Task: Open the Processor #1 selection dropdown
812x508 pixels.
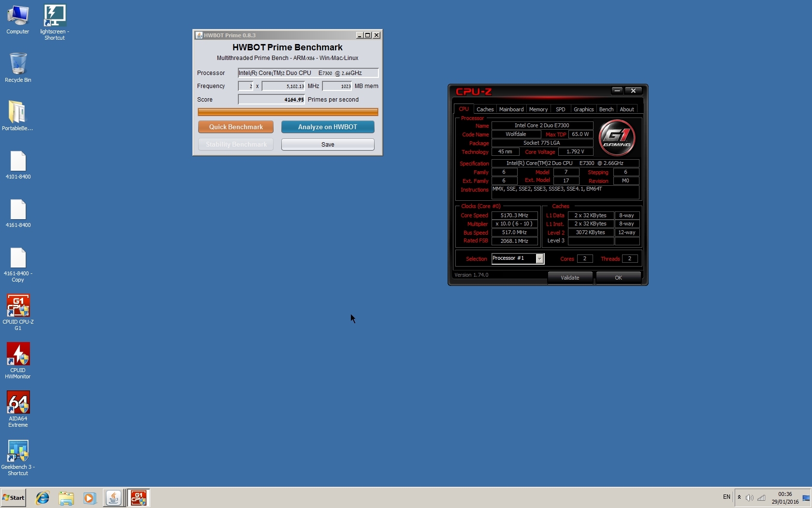Action: pos(518,258)
